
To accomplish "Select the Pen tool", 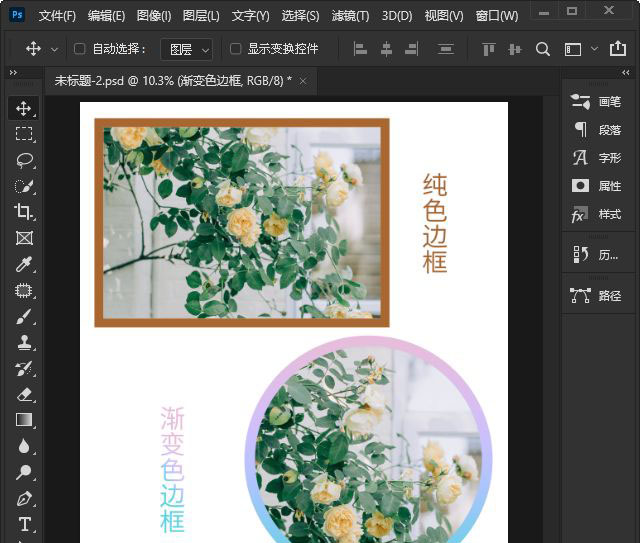I will point(24,498).
